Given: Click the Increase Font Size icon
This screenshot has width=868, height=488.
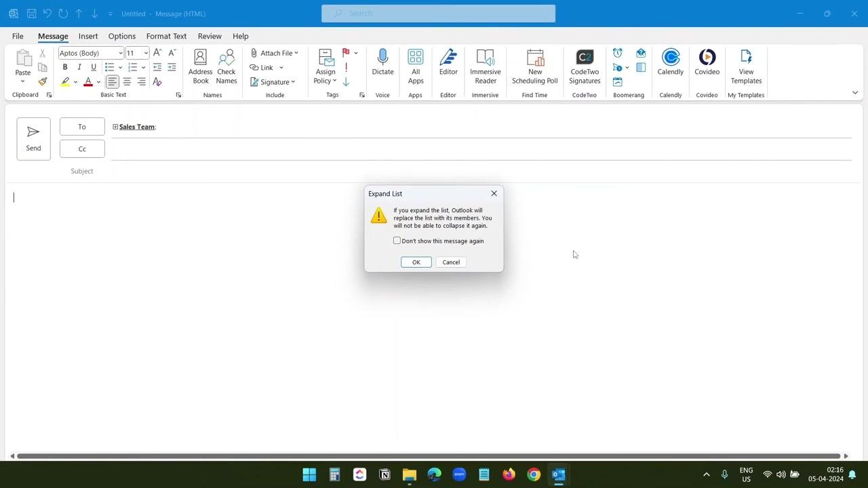Looking at the screenshot, I should point(157,53).
